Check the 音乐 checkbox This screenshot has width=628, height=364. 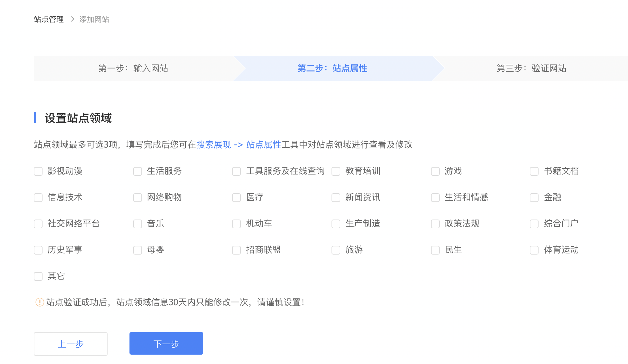click(x=138, y=224)
